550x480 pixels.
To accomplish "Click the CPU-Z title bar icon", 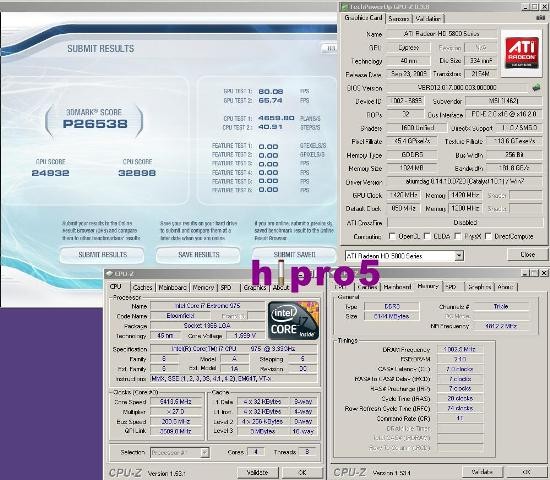I will click(109, 273).
